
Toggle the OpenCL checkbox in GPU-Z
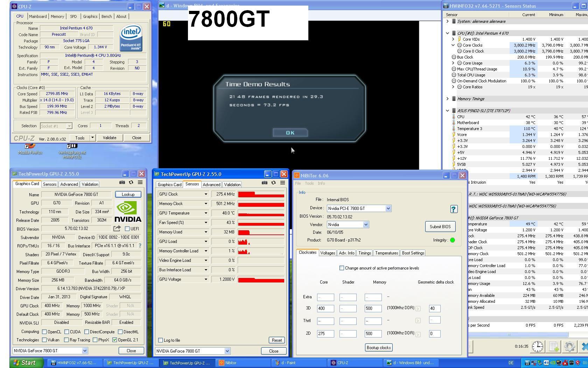point(44,332)
